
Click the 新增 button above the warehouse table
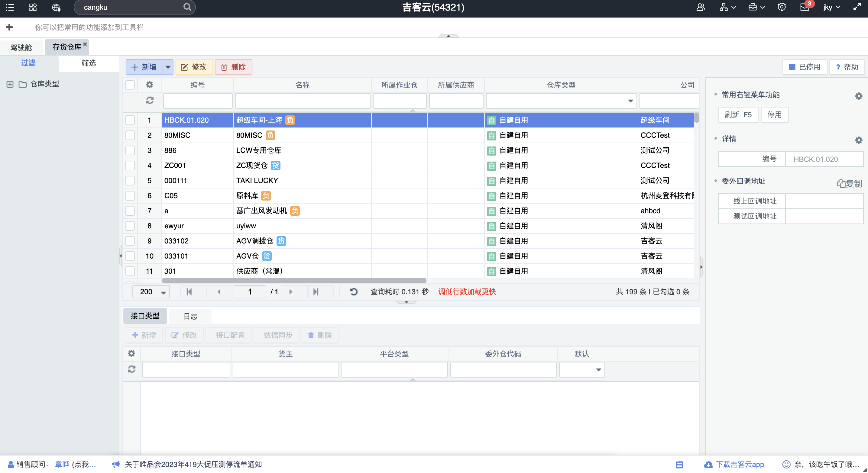pos(144,67)
